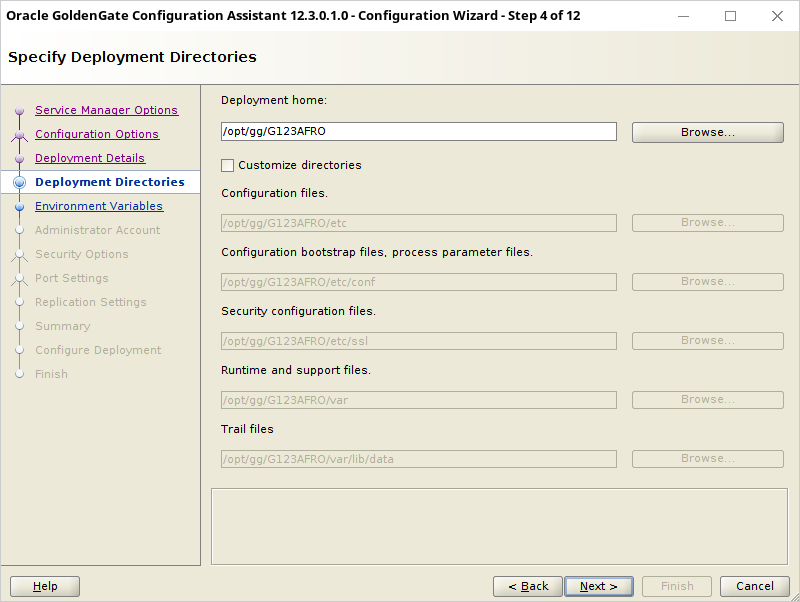Image resolution: width=800 pixels, height=602 pixels.
Task: Enable the Customize directories checkbox
Action: [x=228, y=165]
